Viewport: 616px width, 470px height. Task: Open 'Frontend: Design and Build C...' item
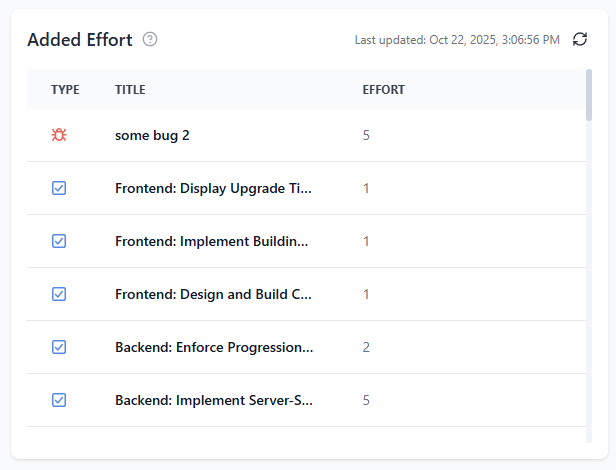(213, 294)
